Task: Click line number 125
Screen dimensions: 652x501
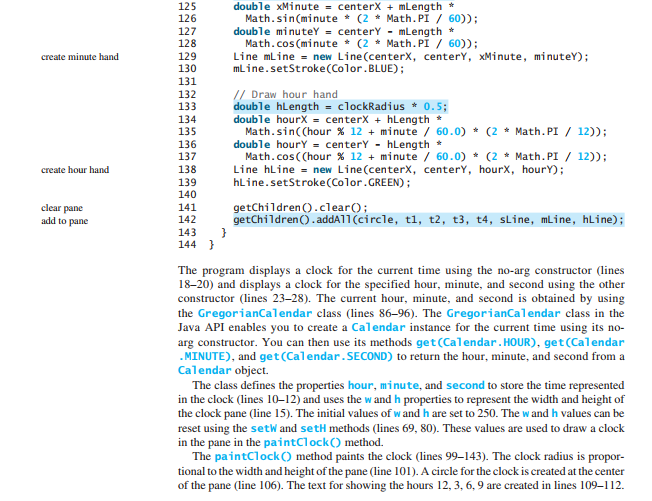Action: (x=187, y=7)
